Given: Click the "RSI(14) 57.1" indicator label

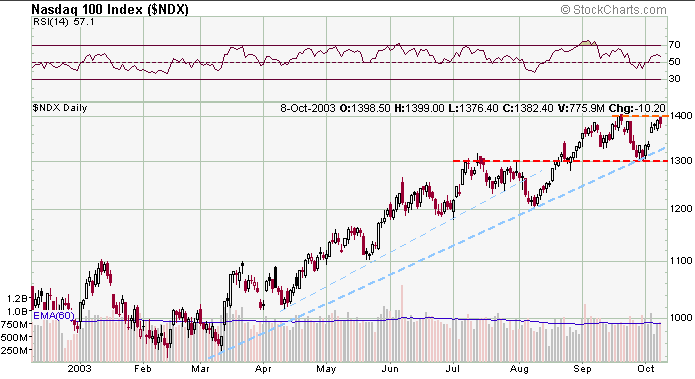Looking at the screenshot, I should [x=64, y=22].
